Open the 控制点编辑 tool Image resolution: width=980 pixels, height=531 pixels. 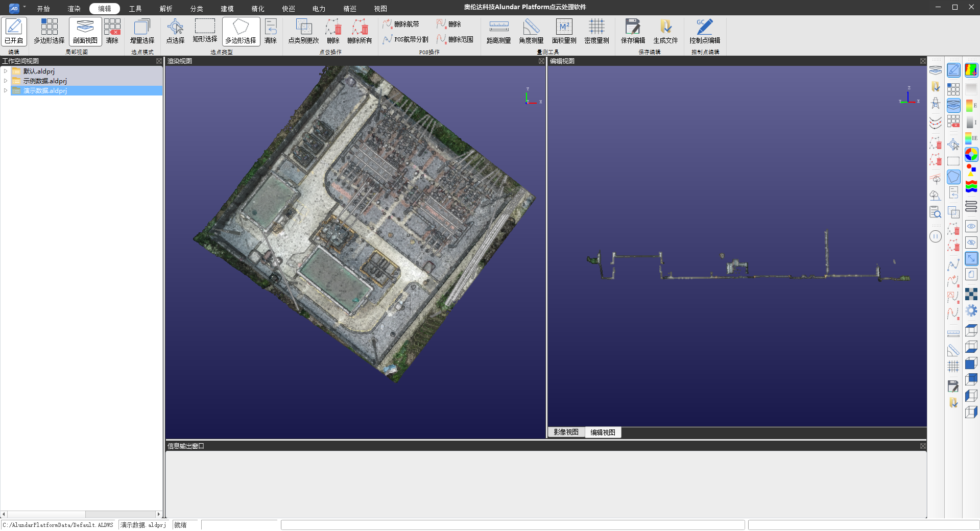tap(705, 32)
